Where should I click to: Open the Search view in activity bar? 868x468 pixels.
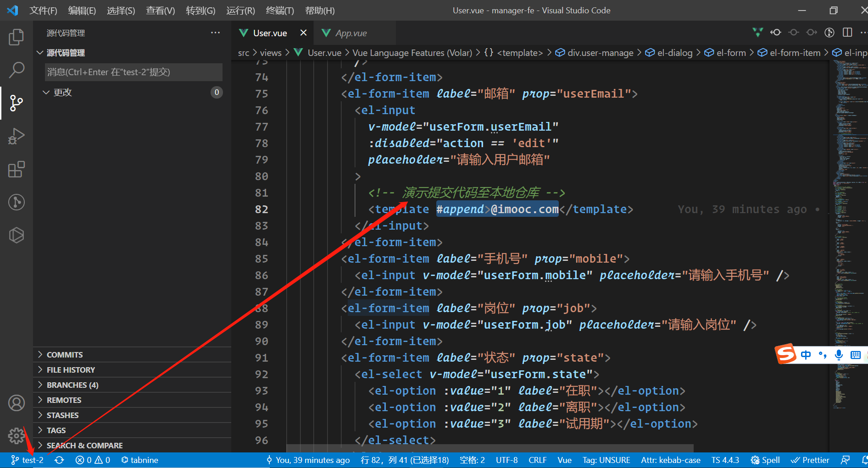point(17,70)
